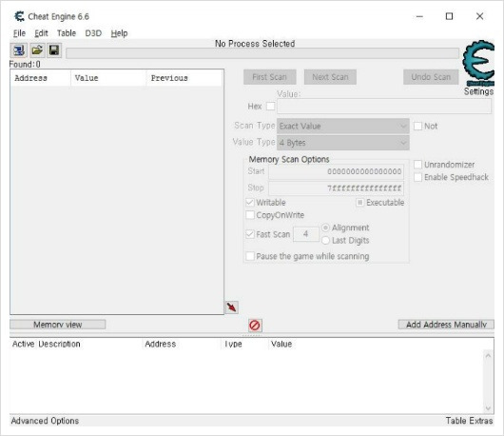Enable the CopyOnWrite checkbox

pos(250,215)
